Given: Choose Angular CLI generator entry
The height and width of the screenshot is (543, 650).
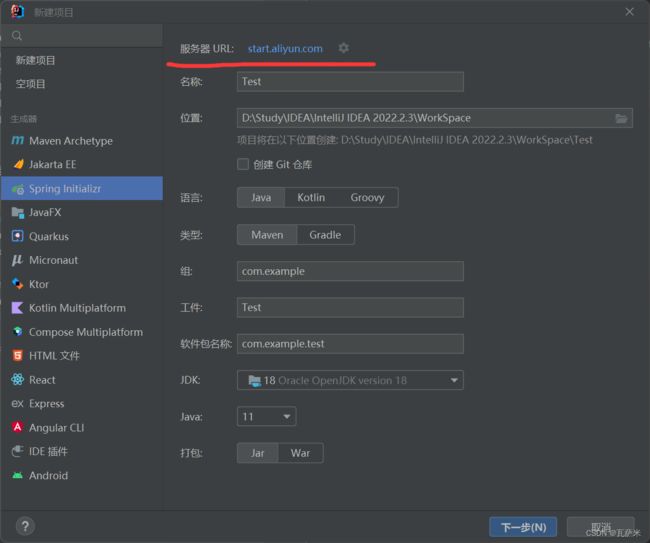Looking at the screenshot, I should pos(82,427).
